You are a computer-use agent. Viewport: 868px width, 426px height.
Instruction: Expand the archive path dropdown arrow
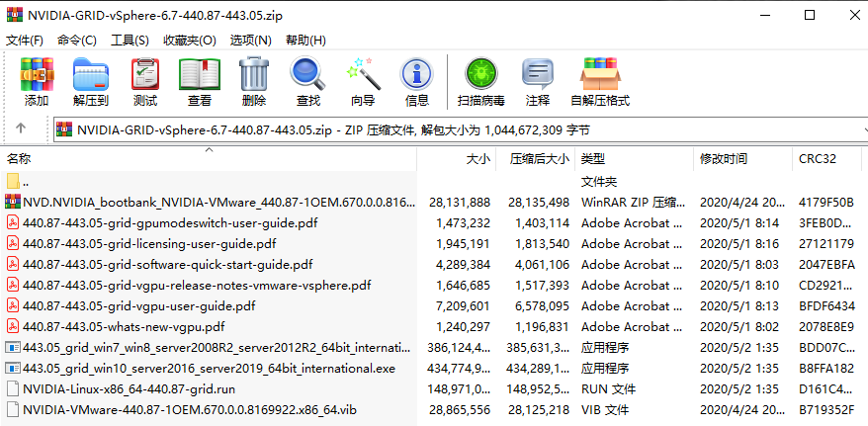coord(864,130)
